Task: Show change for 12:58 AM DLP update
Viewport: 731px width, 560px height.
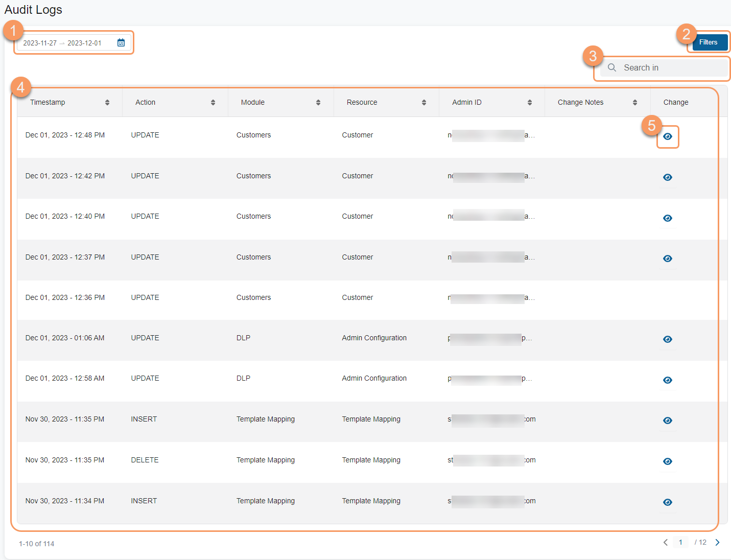Action: pos(667,380)
